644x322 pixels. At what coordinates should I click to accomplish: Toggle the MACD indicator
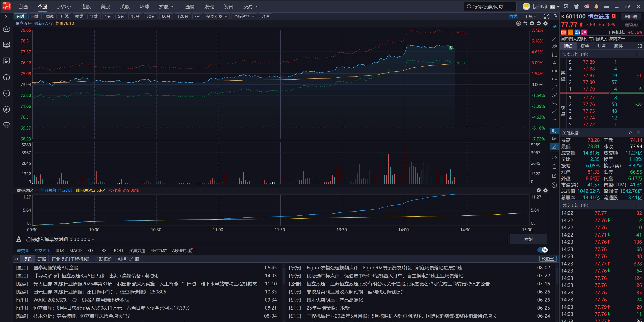coord(75,251)
